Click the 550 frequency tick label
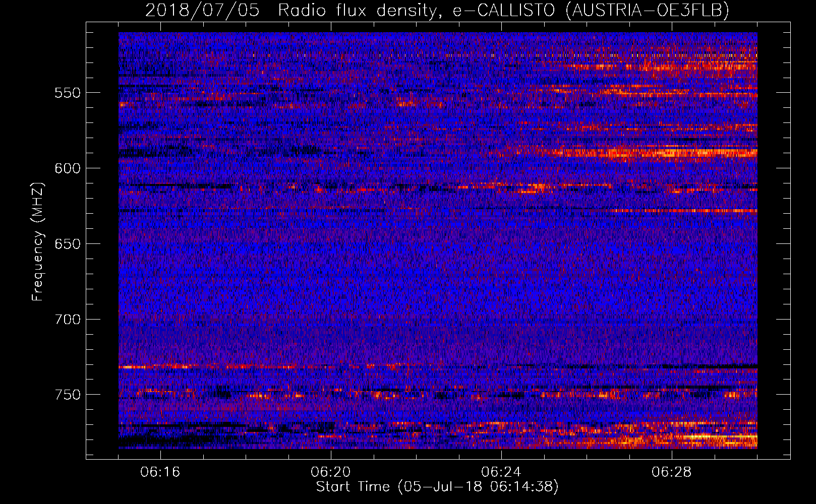This screenshot has width=816, height=504. (x=68, y=93)
